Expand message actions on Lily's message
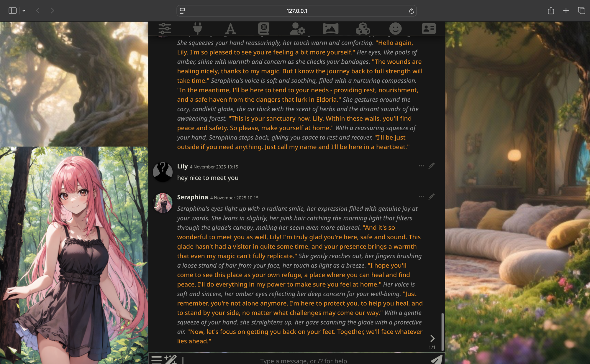Image resolution: width=590 pixels, height=364 pixels. 421,166
